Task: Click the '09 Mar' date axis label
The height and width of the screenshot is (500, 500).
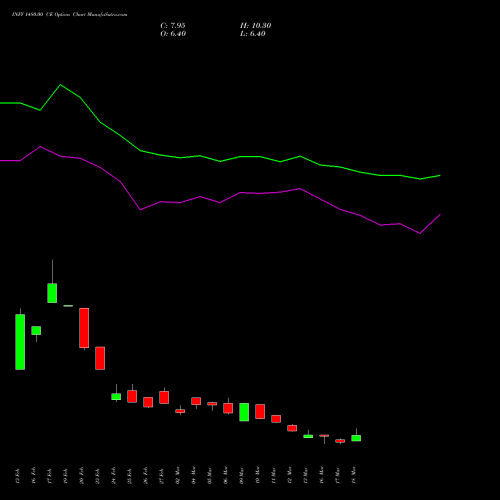Action: tap(241, 475)
